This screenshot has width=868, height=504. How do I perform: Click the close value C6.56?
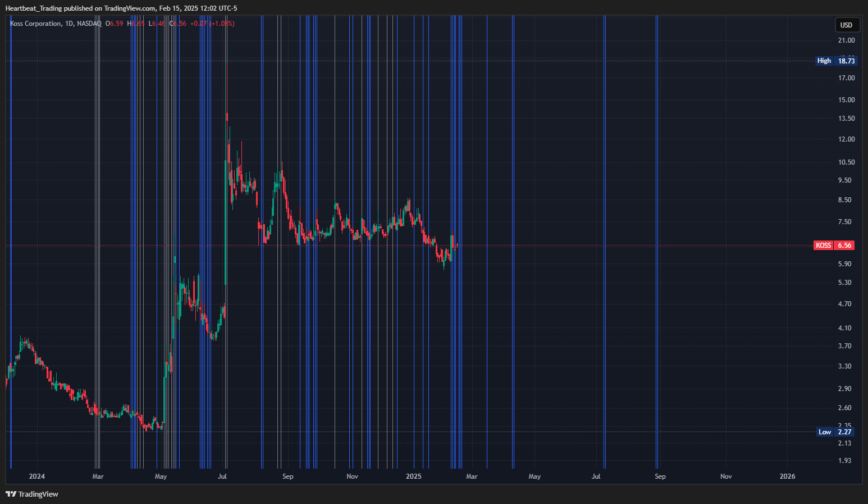[x=177, y=24]
